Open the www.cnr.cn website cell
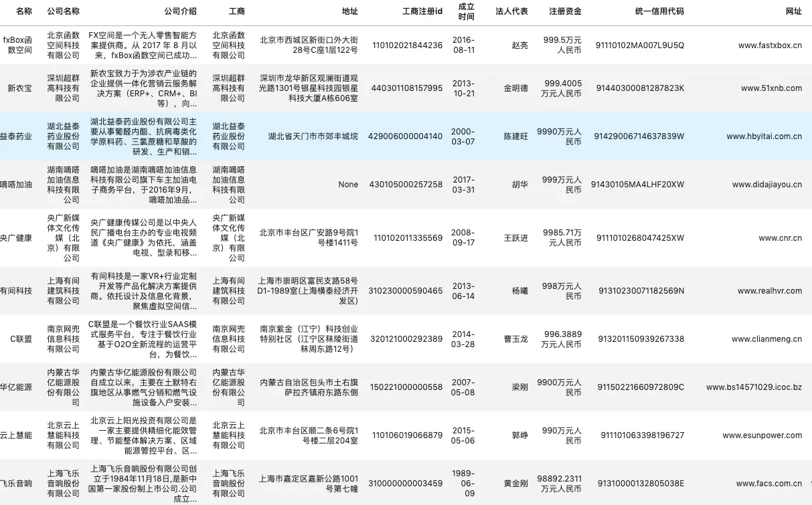This screenshot has height=505, width=812. point(781,238)
